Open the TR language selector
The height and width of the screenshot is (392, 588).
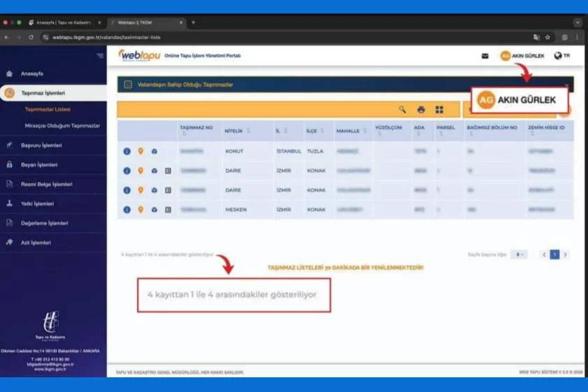point(561,56)
